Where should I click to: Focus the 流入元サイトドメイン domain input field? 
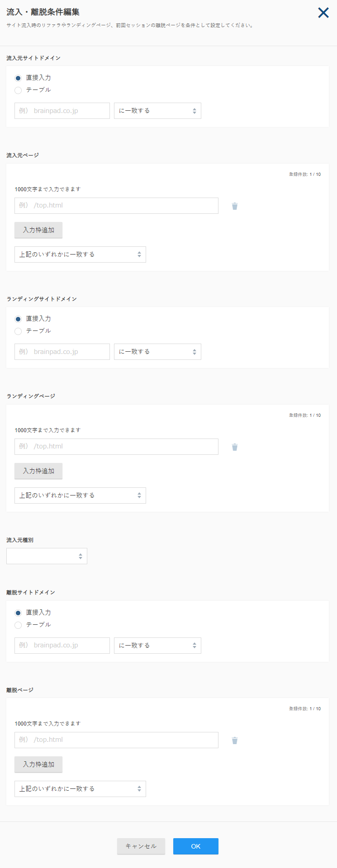click(x=62, y=111)
